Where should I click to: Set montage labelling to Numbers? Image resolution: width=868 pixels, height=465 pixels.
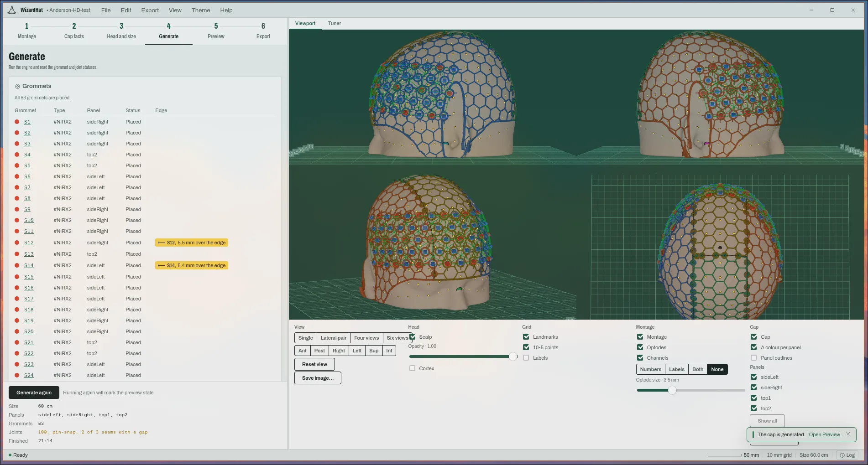[x=651, y=369]
